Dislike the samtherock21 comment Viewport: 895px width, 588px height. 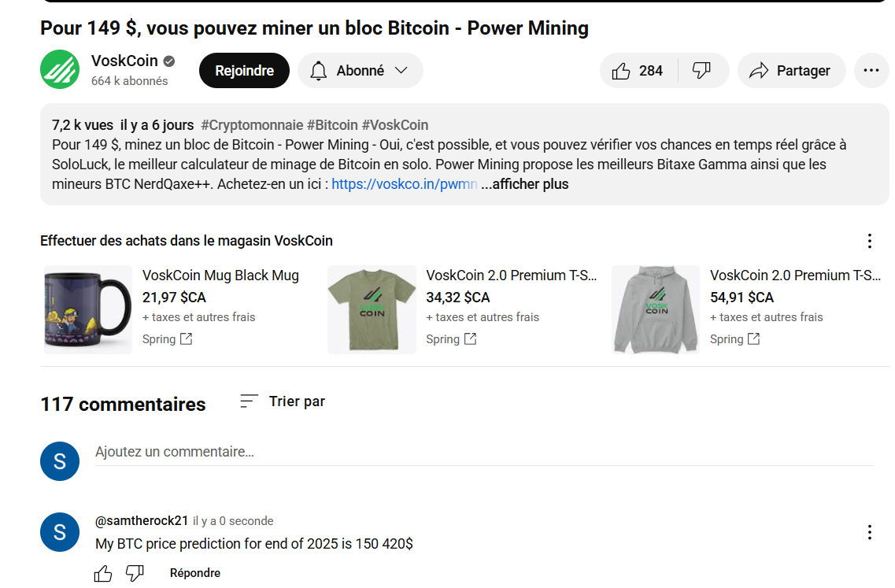(x=135, y=573)
